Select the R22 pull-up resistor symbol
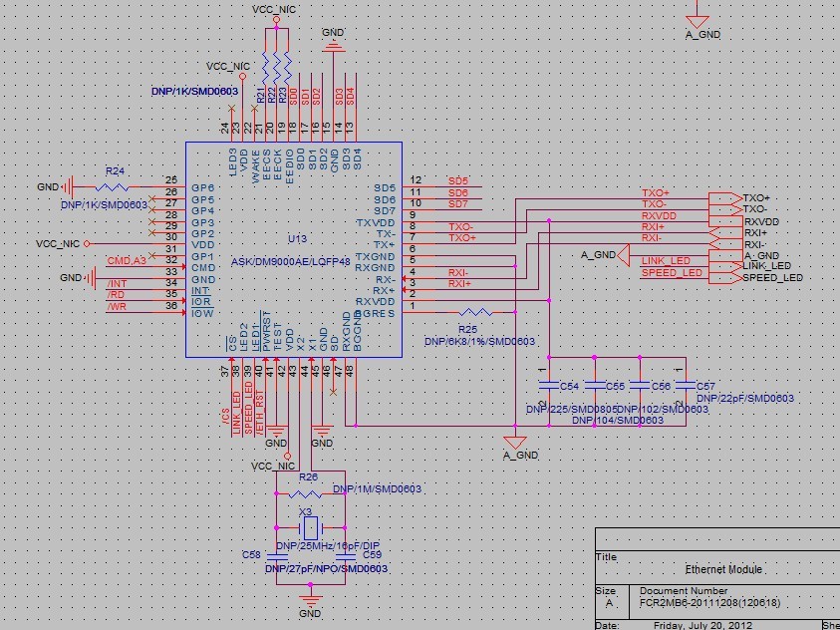 click(276, 67)
